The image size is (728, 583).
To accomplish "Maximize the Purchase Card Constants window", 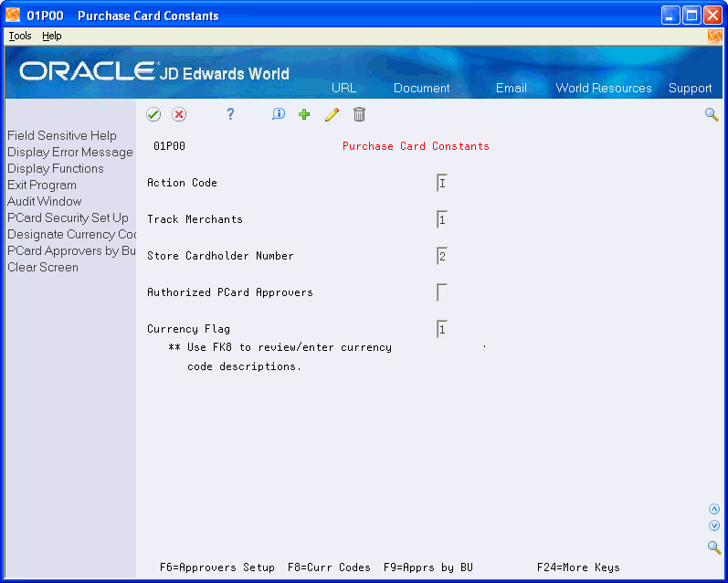I will pos(691,16).
